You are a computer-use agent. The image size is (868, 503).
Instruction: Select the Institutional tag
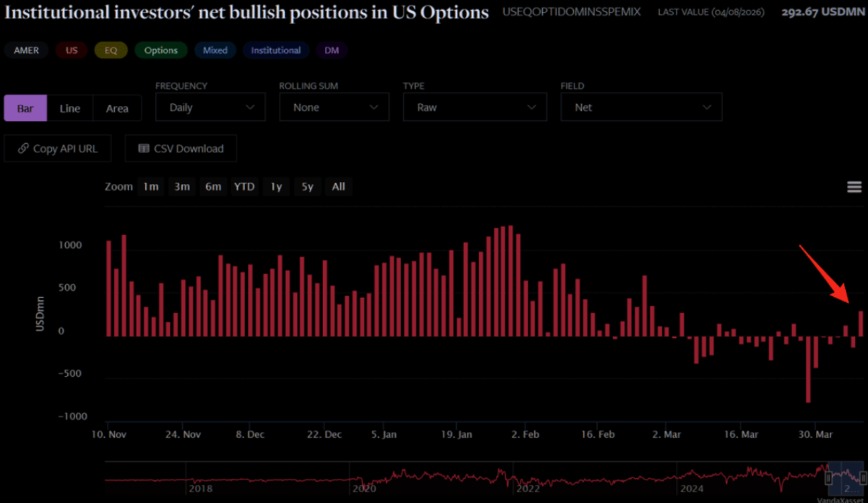(x=275, y=50)
